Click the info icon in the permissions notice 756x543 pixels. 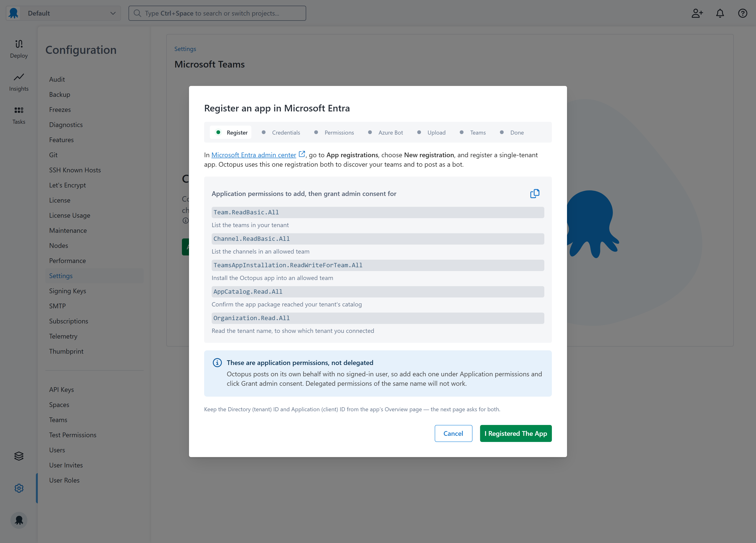[x=217, y=362]
